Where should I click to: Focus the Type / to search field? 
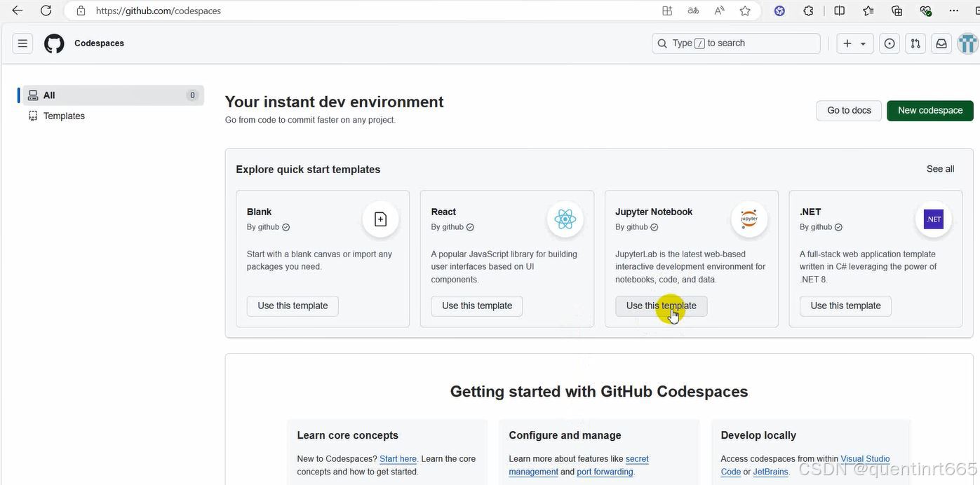[x=736, y=43]
